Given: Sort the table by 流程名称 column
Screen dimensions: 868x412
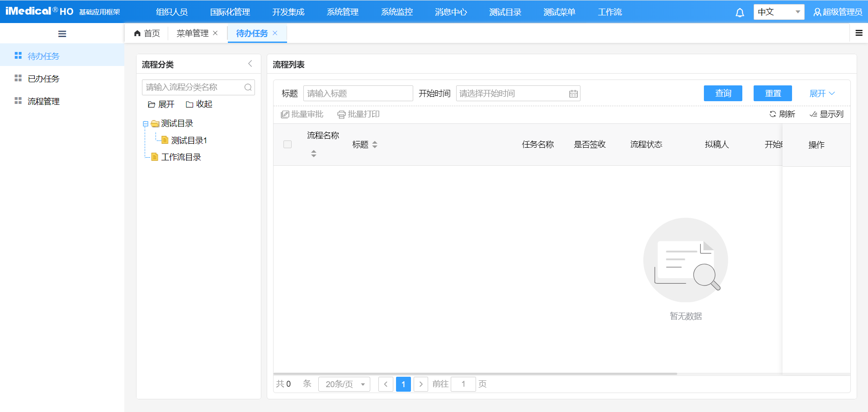Looking at the screenshot, I should tap(314, 154).
